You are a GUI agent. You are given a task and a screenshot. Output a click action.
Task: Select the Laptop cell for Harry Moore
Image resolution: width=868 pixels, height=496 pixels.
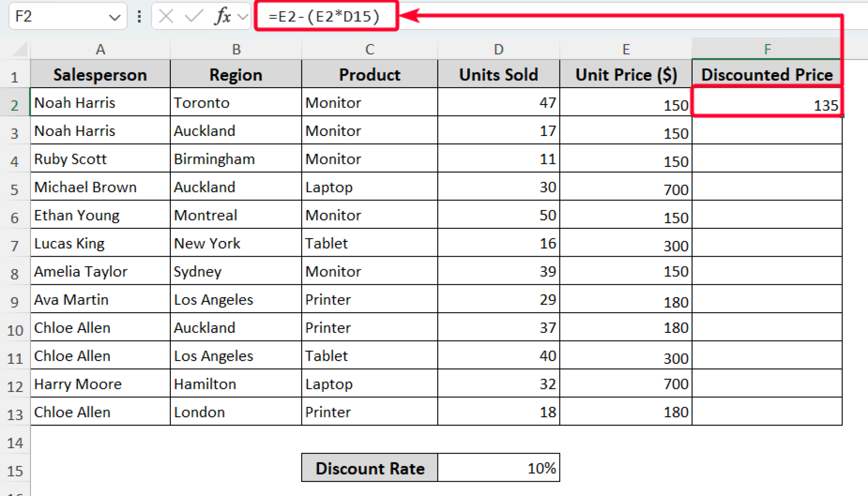coord(369,384)
